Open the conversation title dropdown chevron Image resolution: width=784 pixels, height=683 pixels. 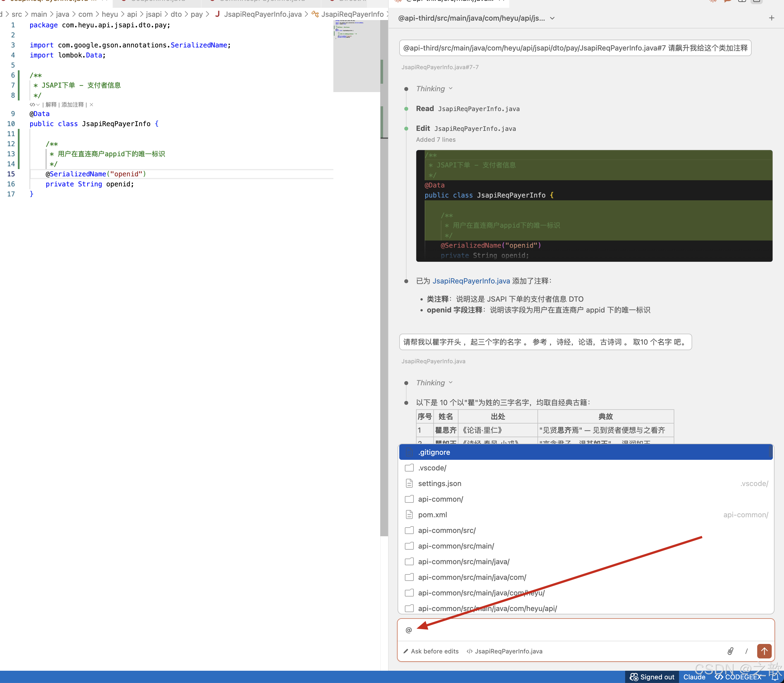coord(552,18)
